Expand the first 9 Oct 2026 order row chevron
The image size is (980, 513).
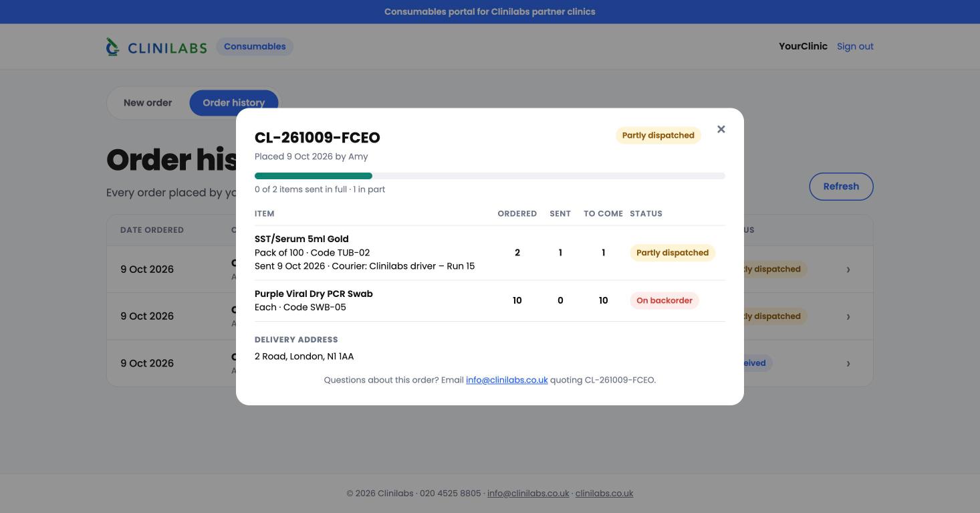click(x=848, y=270)
